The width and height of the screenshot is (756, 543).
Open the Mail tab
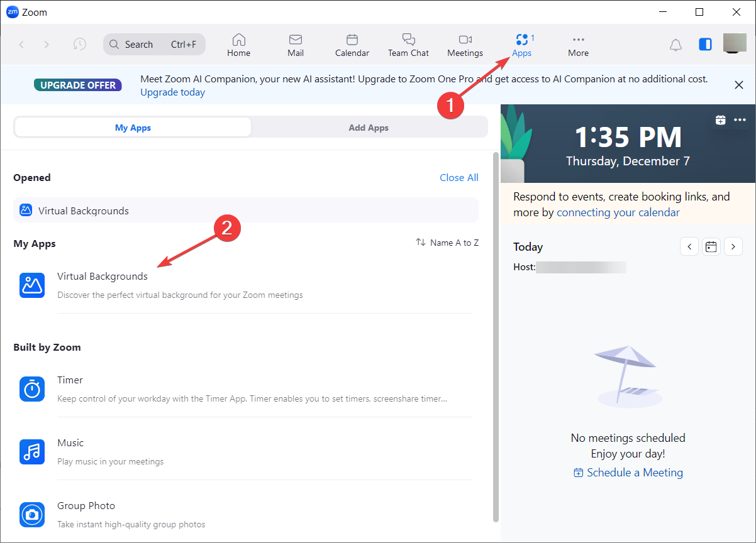296,45
